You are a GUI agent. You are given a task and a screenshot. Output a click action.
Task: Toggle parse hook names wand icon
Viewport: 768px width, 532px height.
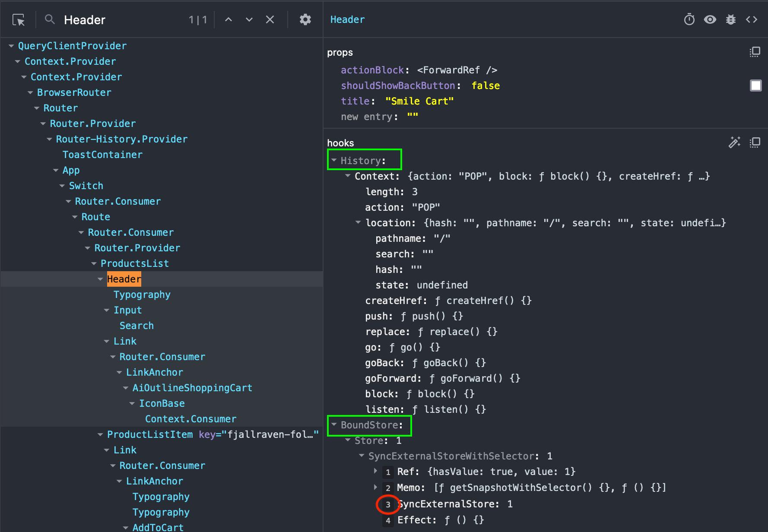click(x=734, y=142)
